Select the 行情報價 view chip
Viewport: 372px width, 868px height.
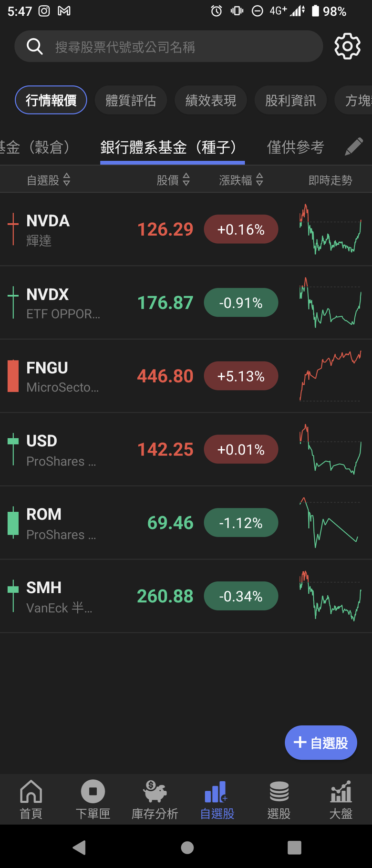[51, 100]
